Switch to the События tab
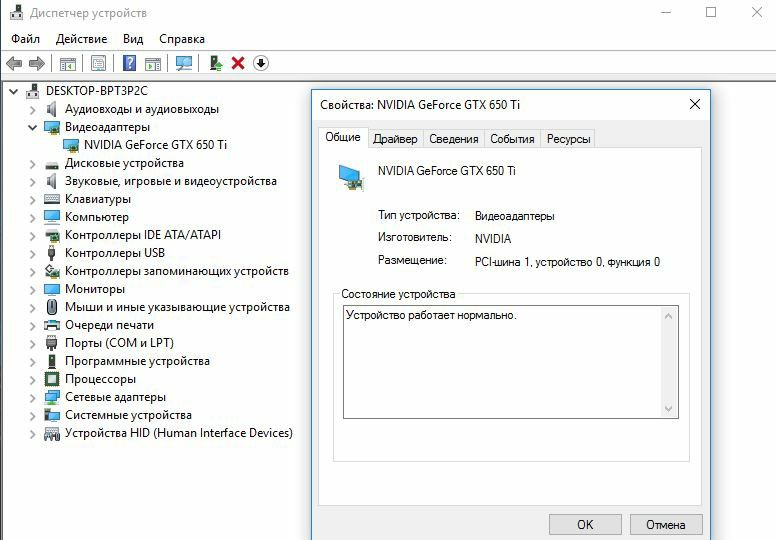776x540 pixels. (x=512, y=139)
